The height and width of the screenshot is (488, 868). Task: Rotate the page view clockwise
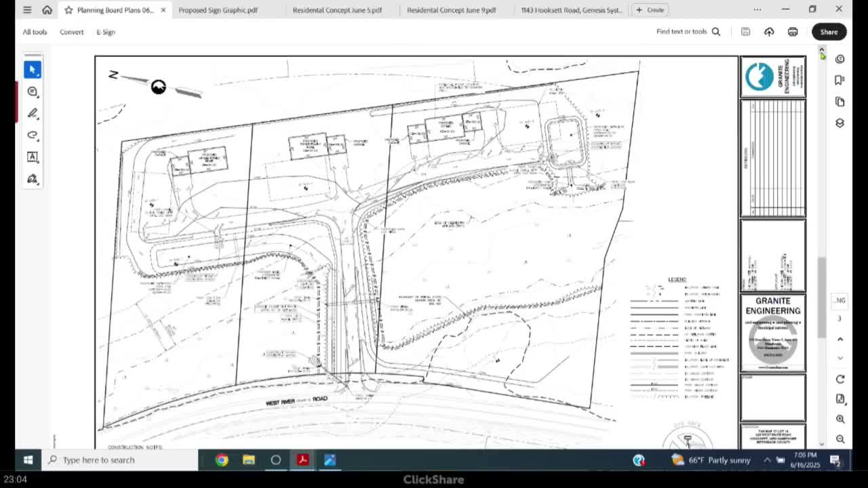[x=840, y=379]
